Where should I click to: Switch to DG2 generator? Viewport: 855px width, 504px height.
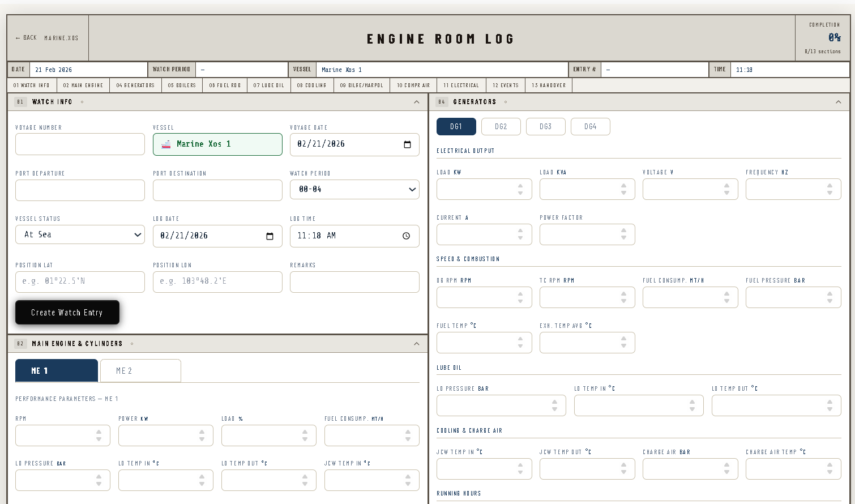coord(501,127)
